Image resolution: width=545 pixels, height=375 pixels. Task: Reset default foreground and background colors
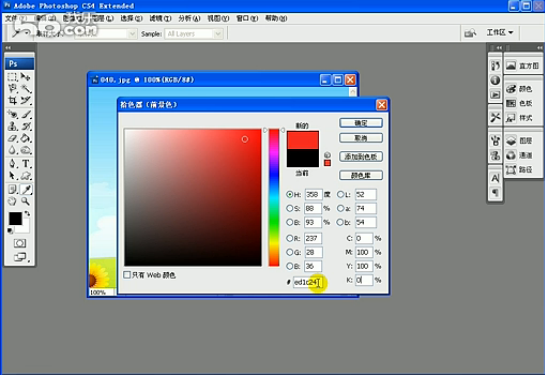pos(10,231)
